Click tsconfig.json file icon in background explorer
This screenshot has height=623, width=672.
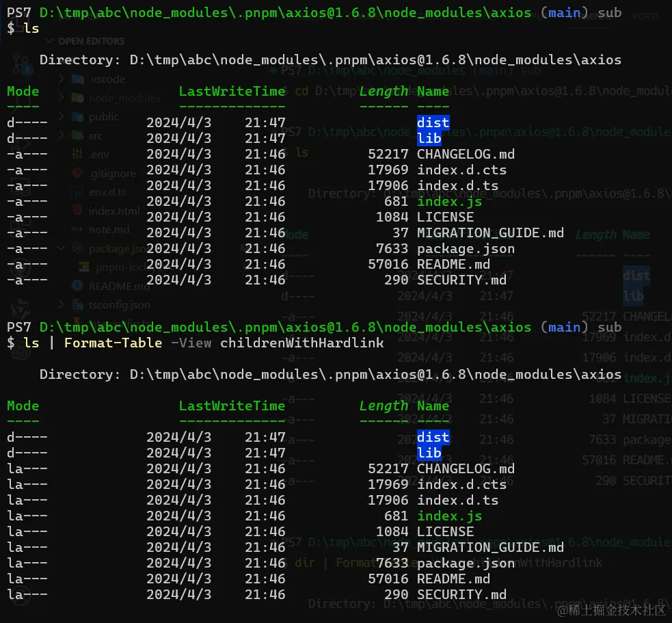tap(78, 304)
